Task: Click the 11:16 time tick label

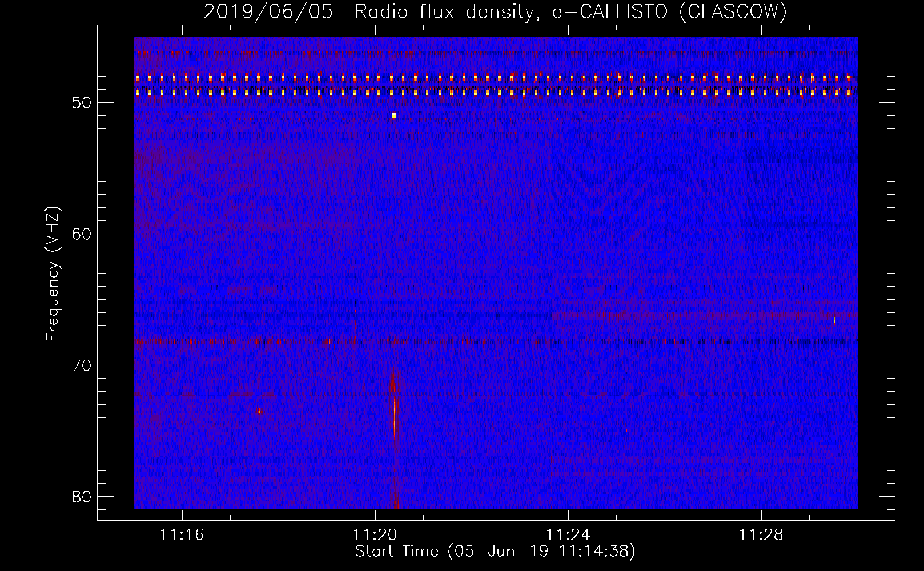Action: [x=182, y=535]
